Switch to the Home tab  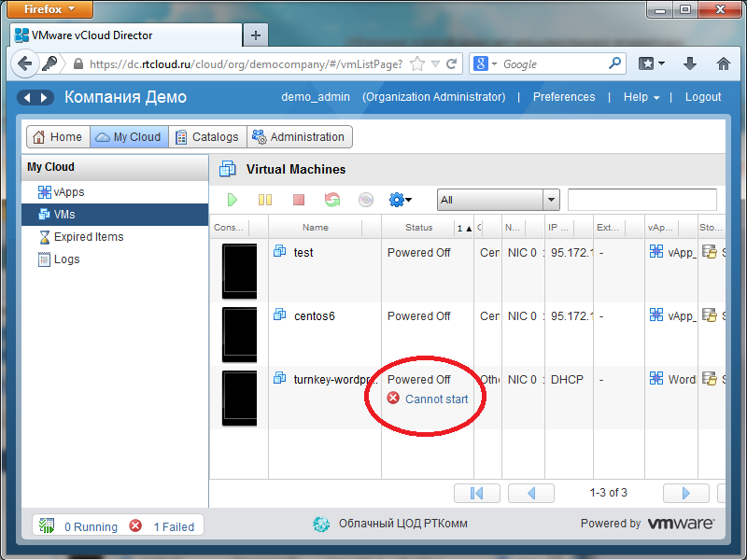(58, 137)
